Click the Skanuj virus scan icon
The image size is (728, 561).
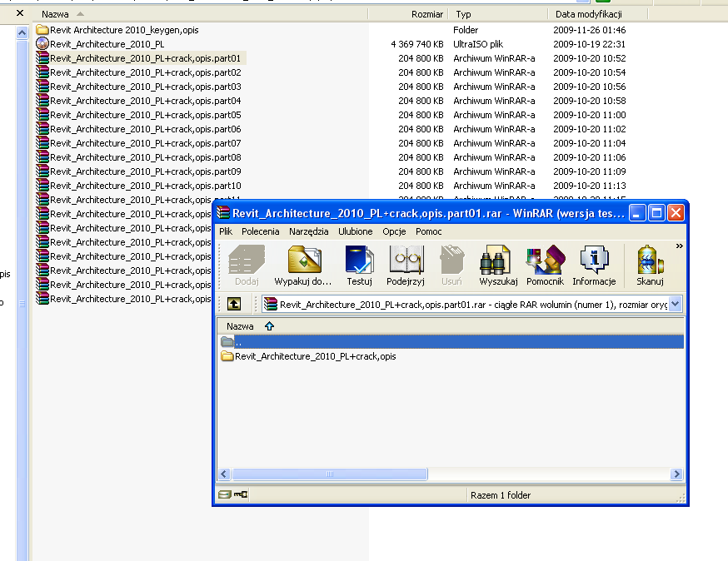pyautogui.click(x=650, y=259)
